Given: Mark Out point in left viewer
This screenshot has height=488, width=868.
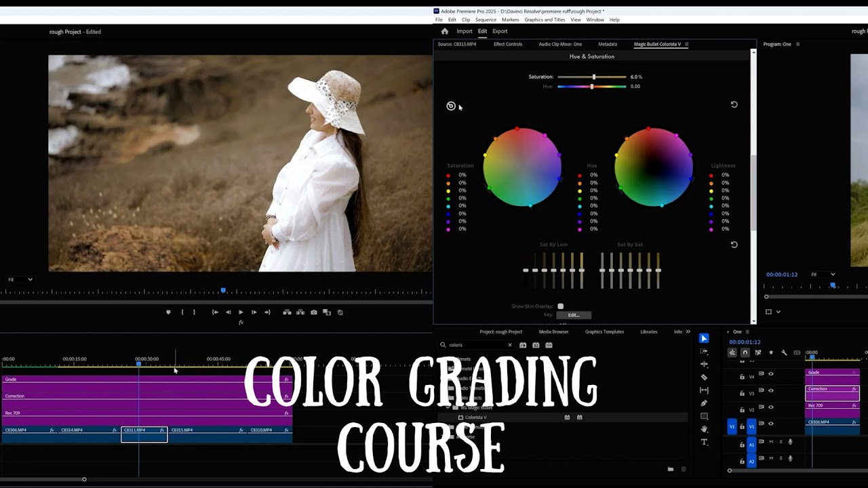Looking at the screenshot, I should click(194, 312).
